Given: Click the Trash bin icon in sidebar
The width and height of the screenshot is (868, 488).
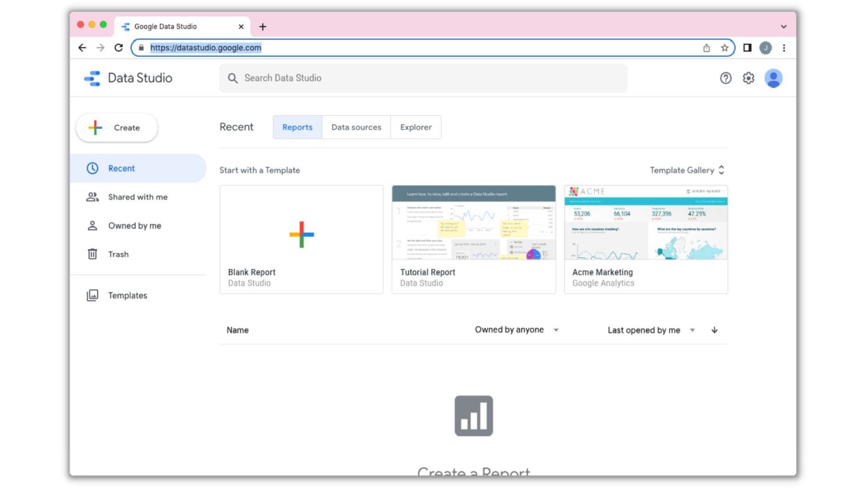Looking at the screenshot, I should tap(92, 254).
